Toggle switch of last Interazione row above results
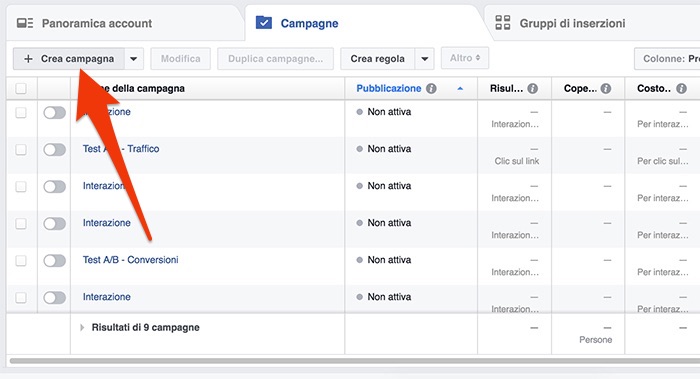This screenshot has width=700, height=379. coord(54,298)
